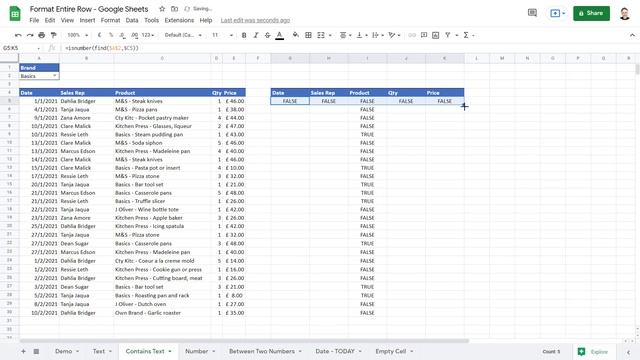Open the text color picker

[280, 36]
